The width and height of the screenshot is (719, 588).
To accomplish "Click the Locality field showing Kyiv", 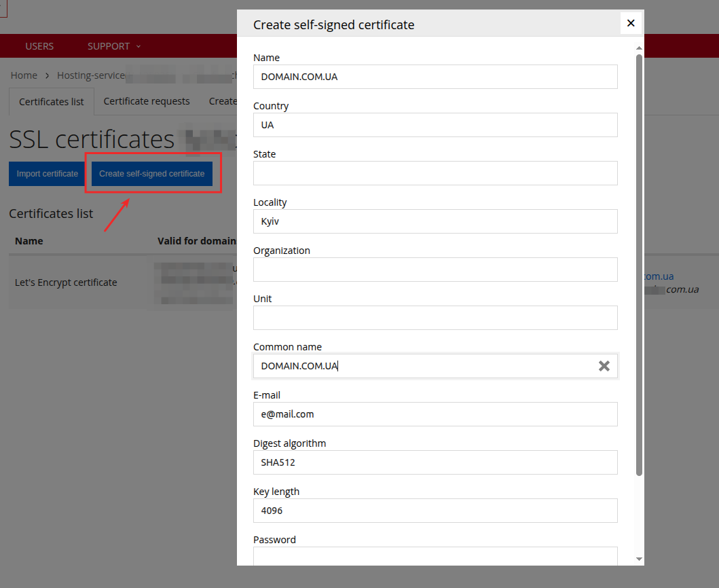I will point(435,221).
